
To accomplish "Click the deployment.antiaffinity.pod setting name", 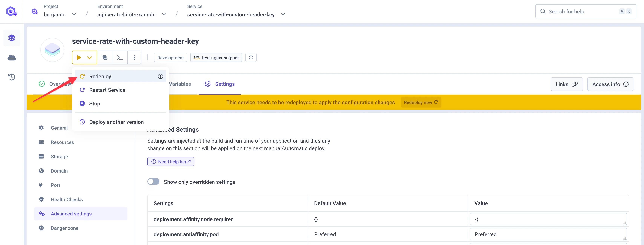I will pyautogui.click(x=186, y=234).
